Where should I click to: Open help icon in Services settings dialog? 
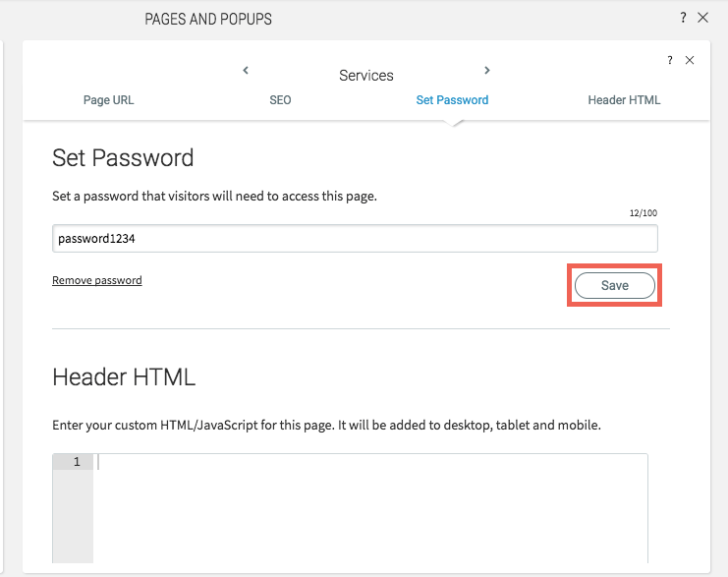coord(669,60)
